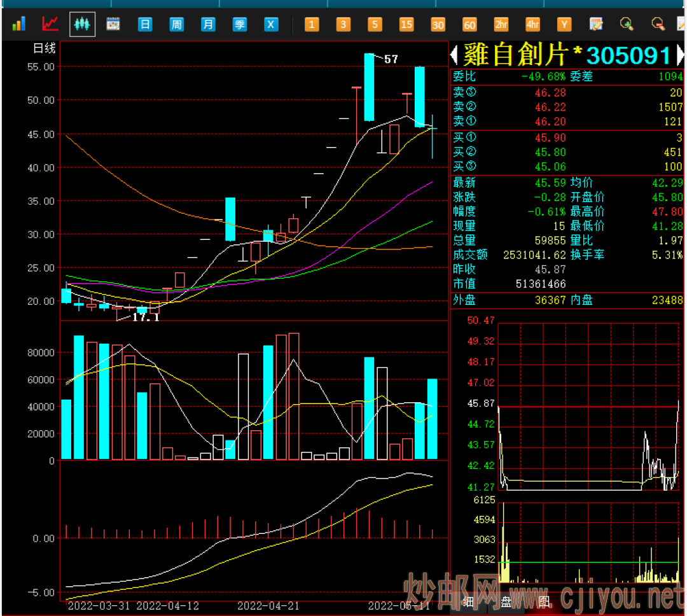Viewport: 687px width, 616px height.
Task: Select the 60-minute interval button
Action: coord(469,24)
